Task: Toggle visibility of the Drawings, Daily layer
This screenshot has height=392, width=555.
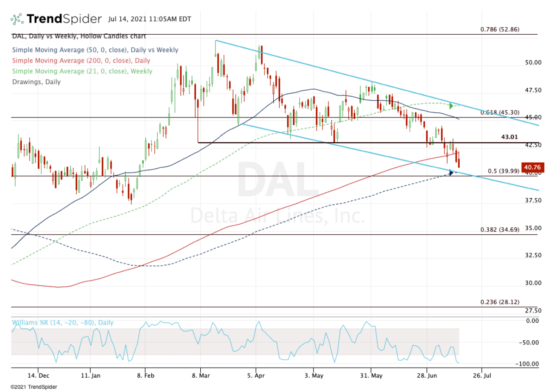Action: coord(36,81)
